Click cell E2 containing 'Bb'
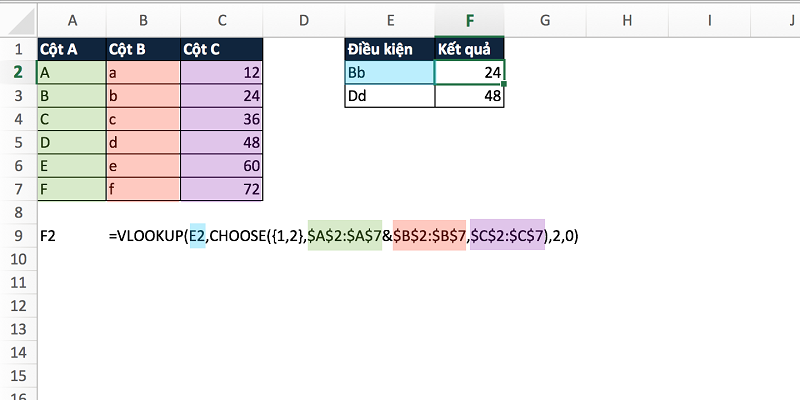Viewport: 800px width, 400px height. click(x=390, y=72)
